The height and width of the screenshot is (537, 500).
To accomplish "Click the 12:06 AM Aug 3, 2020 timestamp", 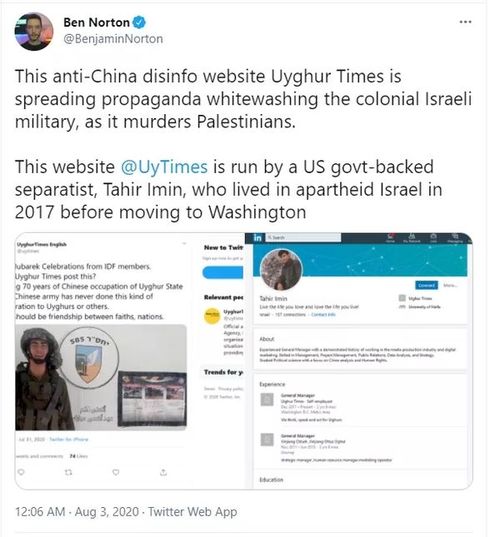I will tap(77, 512).
